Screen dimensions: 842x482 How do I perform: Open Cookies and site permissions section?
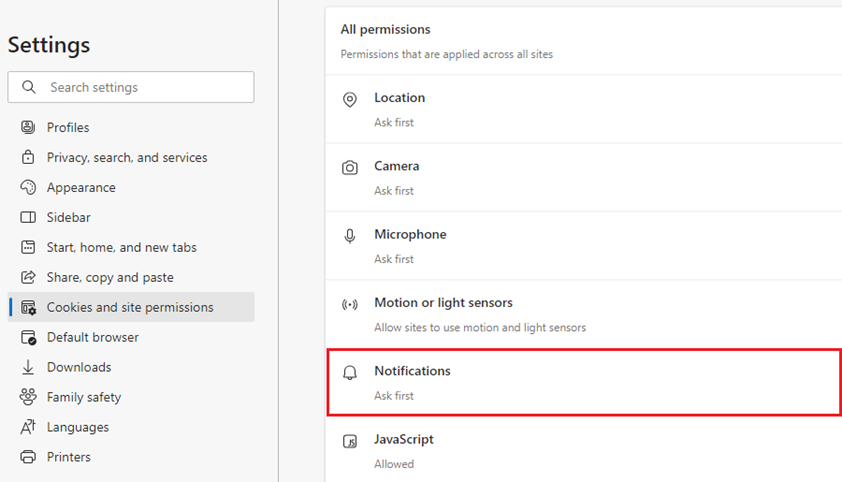[x=131, y=307]
